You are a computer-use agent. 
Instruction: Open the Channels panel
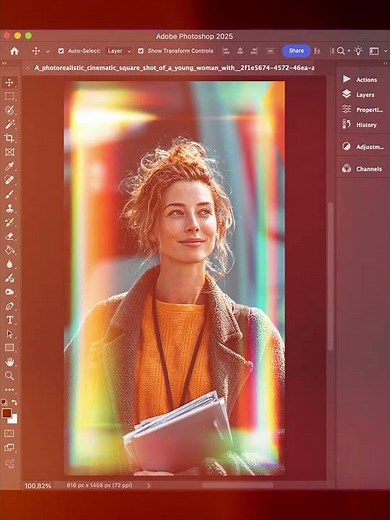tap(362, 169)
